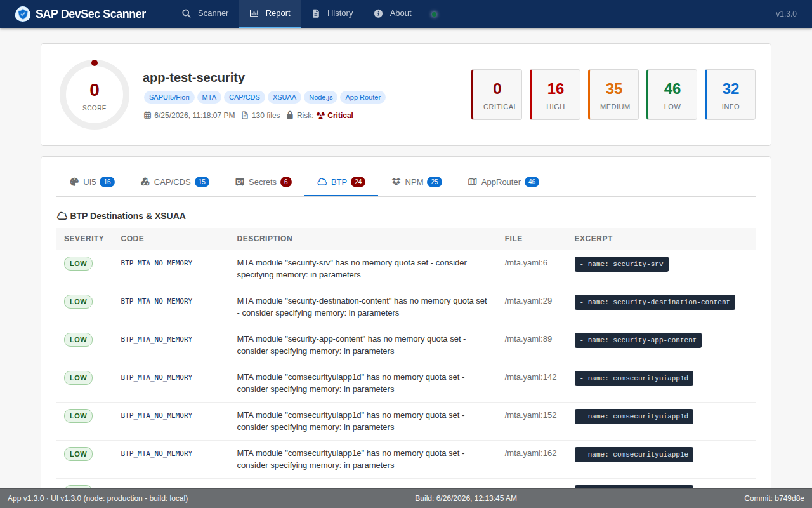This screenshot has width=812, height=508.
Task: Click the High severity count card
Action: [x=555, y=95]
